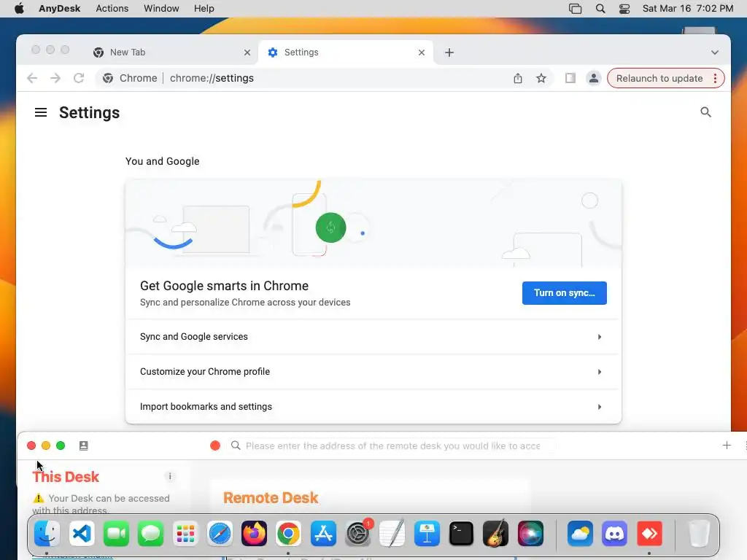Expand Import bookmarks and settings row
Screen dimensions: 747x560
[x=373, y=406]
